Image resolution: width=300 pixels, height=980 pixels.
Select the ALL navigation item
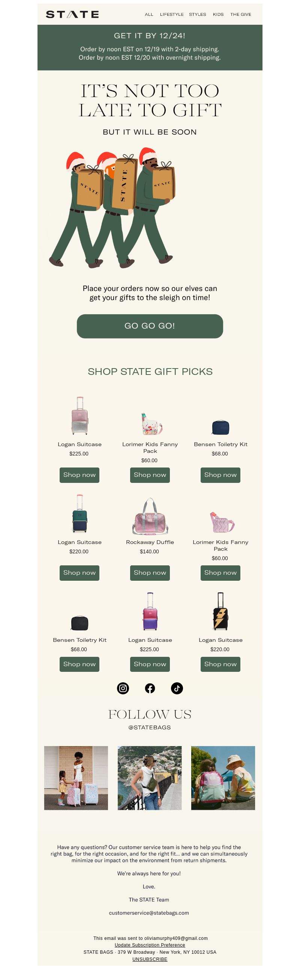pyautogui.click(x=149, y=15)
